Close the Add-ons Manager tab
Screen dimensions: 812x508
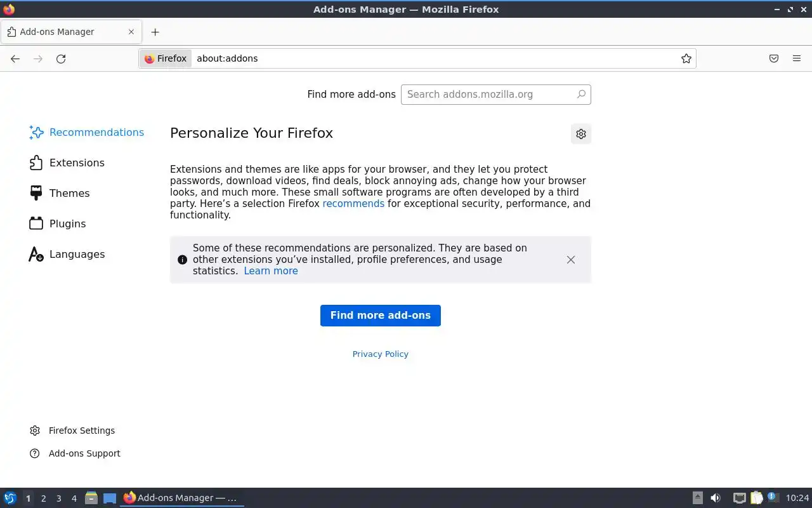(131, 32)
